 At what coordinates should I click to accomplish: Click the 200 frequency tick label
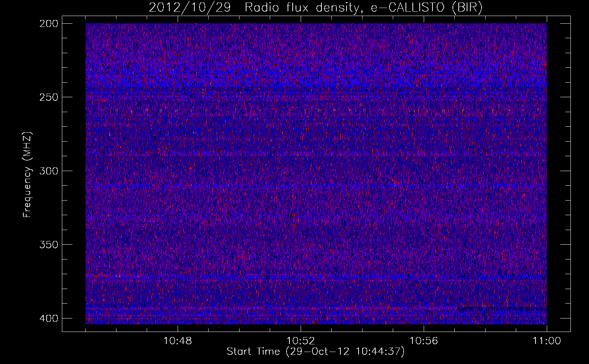pos(48,24)
